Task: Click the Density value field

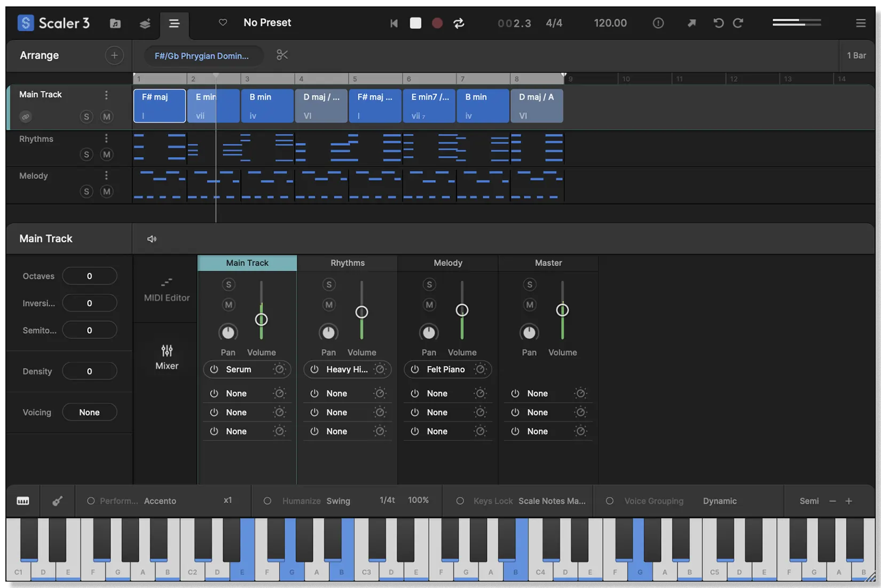Action: pos(89,371)
